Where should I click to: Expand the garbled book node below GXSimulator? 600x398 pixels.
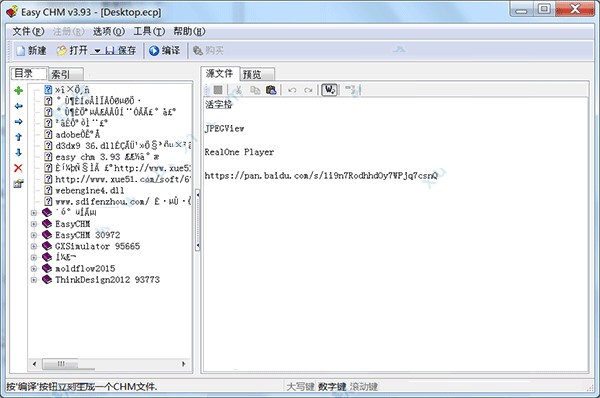pos(34,257)
